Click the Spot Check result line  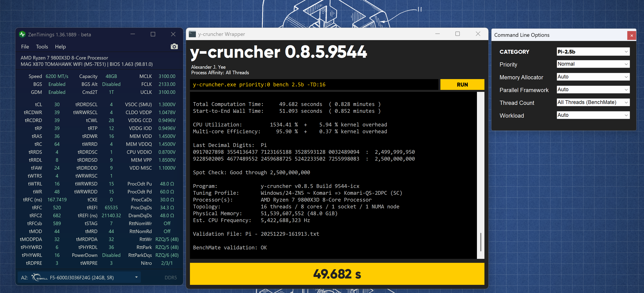tap(252, 172)
